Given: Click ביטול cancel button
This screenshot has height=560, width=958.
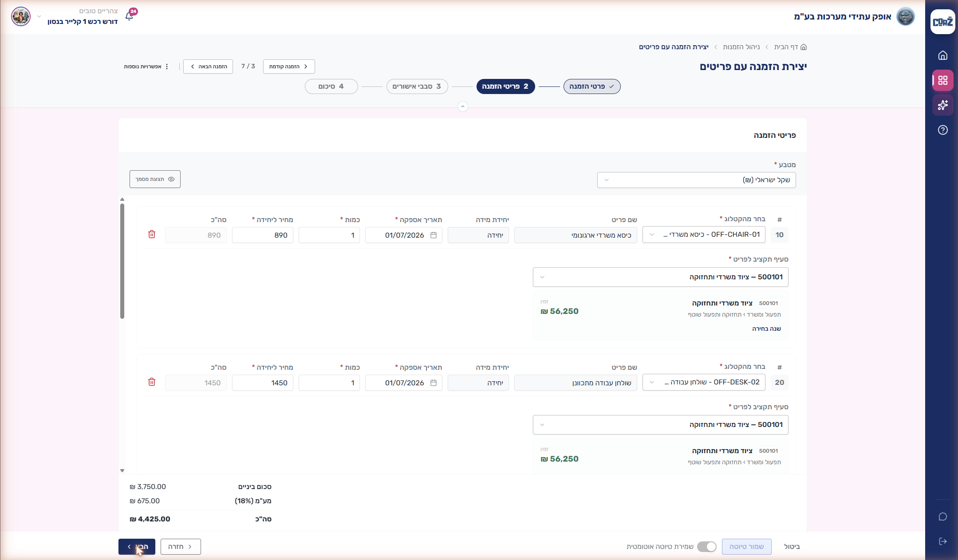Looking at the screenshot, I should coord(792,547).
